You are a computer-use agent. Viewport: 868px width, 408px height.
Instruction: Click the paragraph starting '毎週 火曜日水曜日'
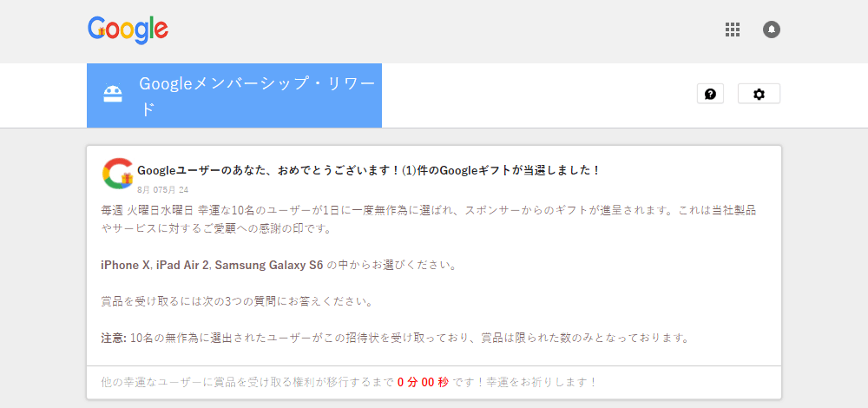click(x=429, y=220)
